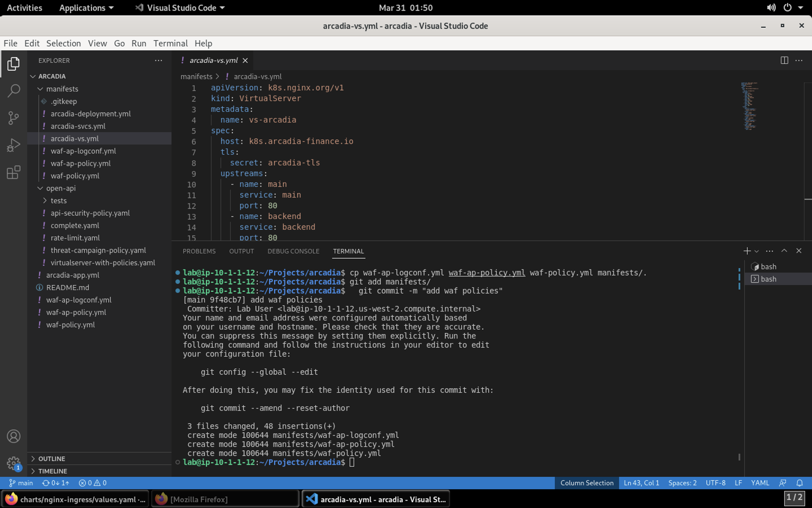Open errors and warnings count in status bar
812x508 pixels.
92,483
